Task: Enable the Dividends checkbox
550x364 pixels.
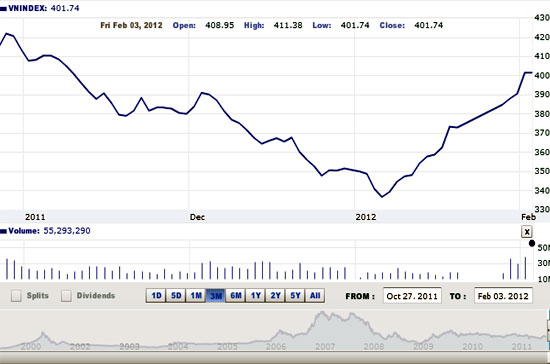Action: pos(66,296)
